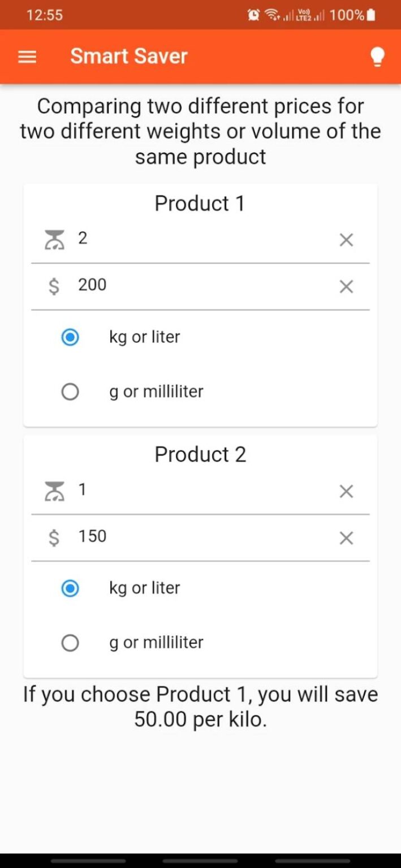
Task: Tap the Product 1 dollar sign icon
Action: pyautogui.click(x=54, y=286)
